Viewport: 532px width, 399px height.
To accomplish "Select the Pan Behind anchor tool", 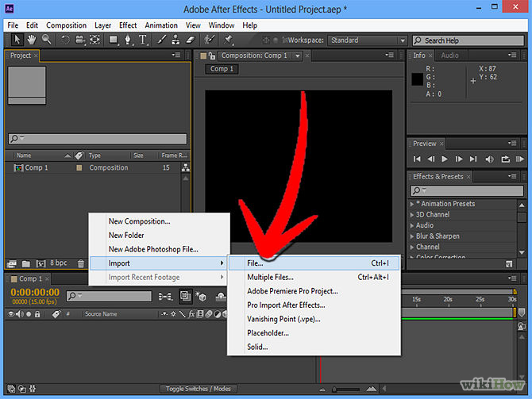I will 95,40.
